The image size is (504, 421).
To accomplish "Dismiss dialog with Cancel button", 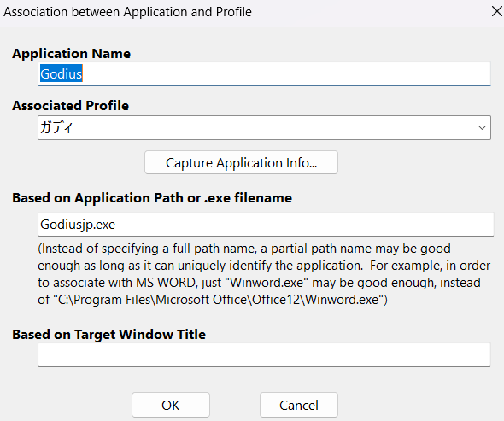I will (x=299, y=405).
